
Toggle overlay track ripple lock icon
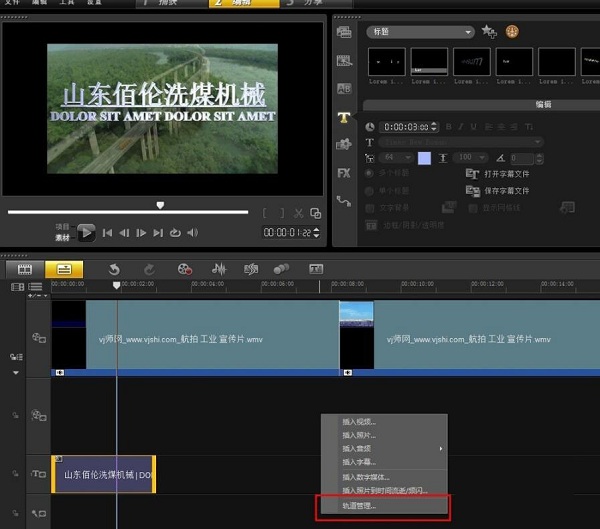(x=15, y=415)
